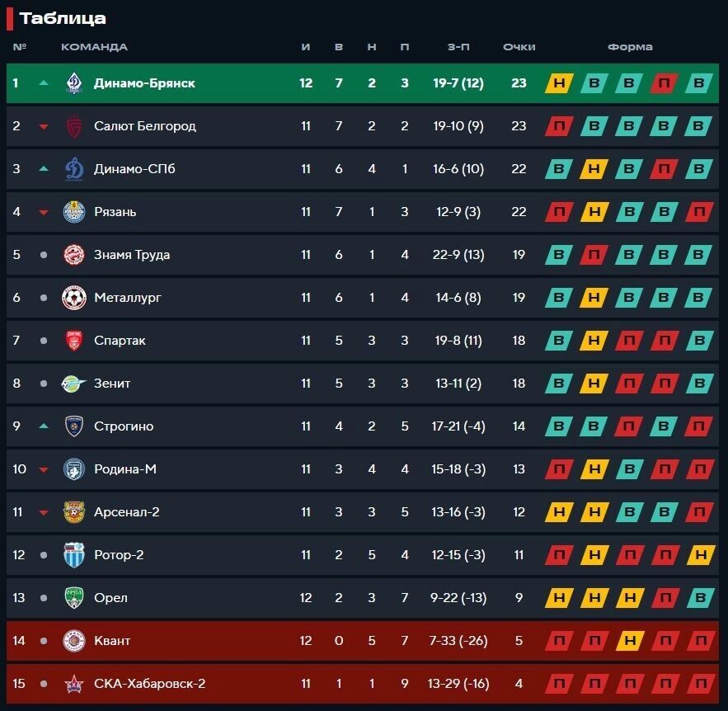This screenshot has width=728, height=711.
Task: Click the Форма column header
Action: (630, 47)
